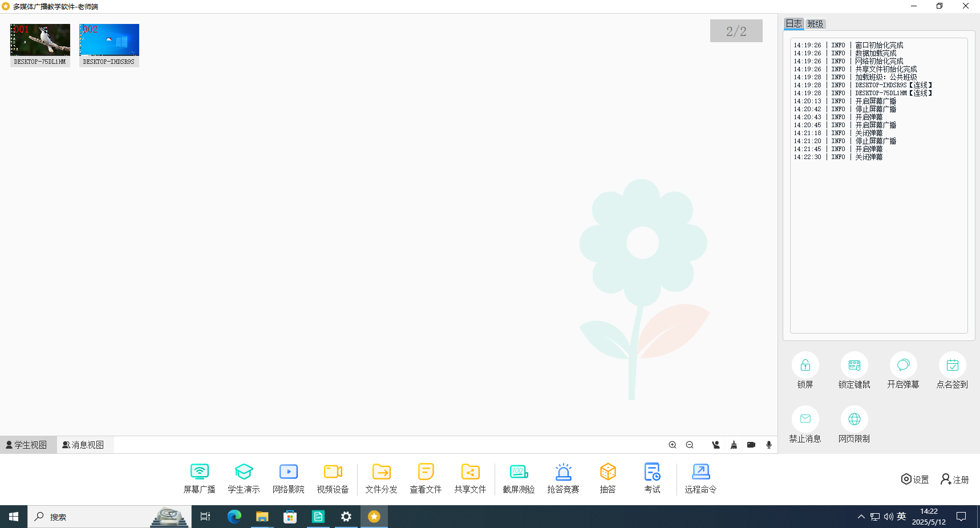Switch to 日志 log tab
The height and width of the screenshot is (528, 980).
coord(793,23)
